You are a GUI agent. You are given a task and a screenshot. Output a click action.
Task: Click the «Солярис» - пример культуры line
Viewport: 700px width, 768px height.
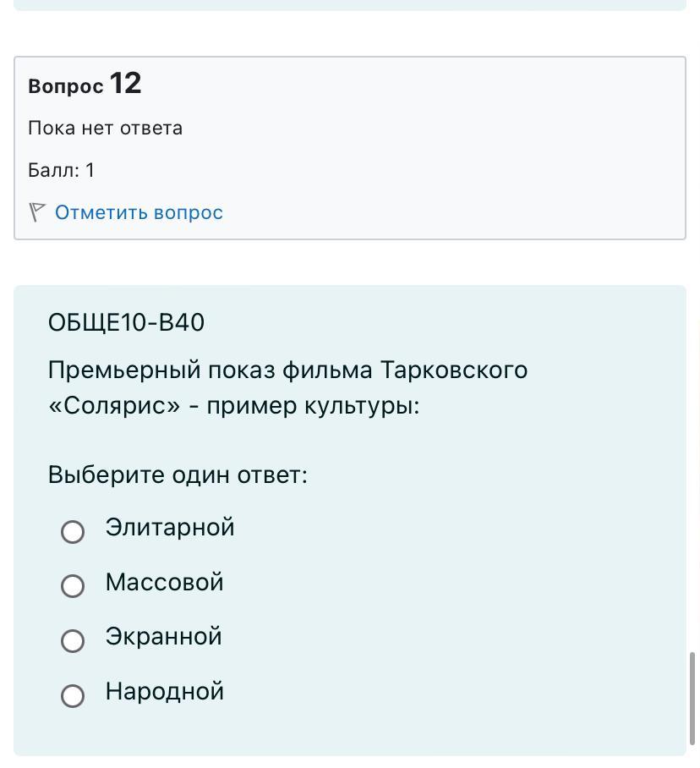(234, 406)
